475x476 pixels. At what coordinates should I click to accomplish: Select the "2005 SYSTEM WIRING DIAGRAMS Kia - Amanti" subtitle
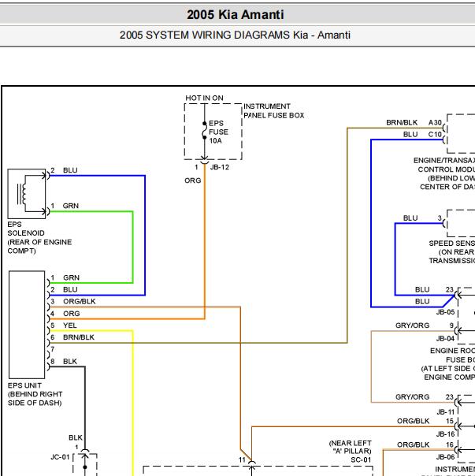pyautogui.click(x=235, y=35)
